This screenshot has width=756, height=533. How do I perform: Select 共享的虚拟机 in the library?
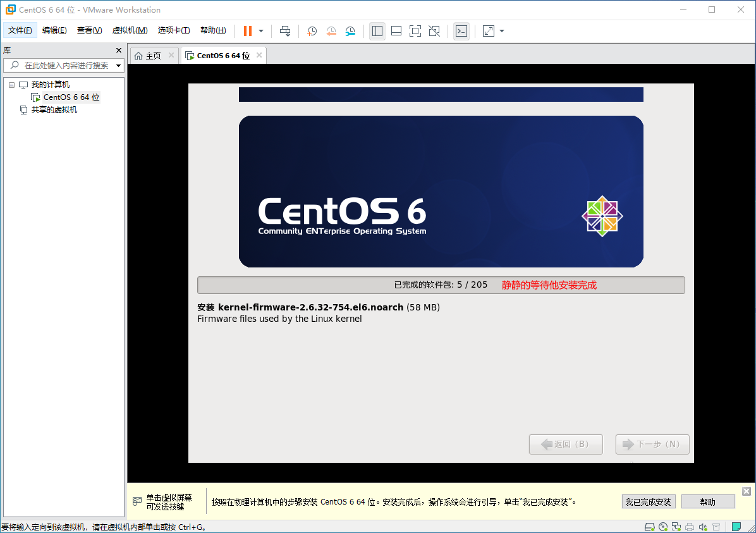tap(54, 110)
